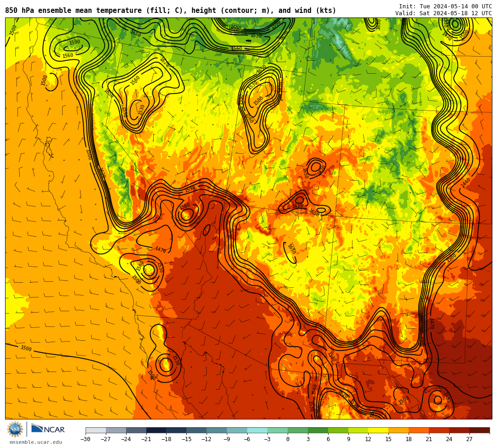Pick the colorbar swatch between 21 and 24

439,430
